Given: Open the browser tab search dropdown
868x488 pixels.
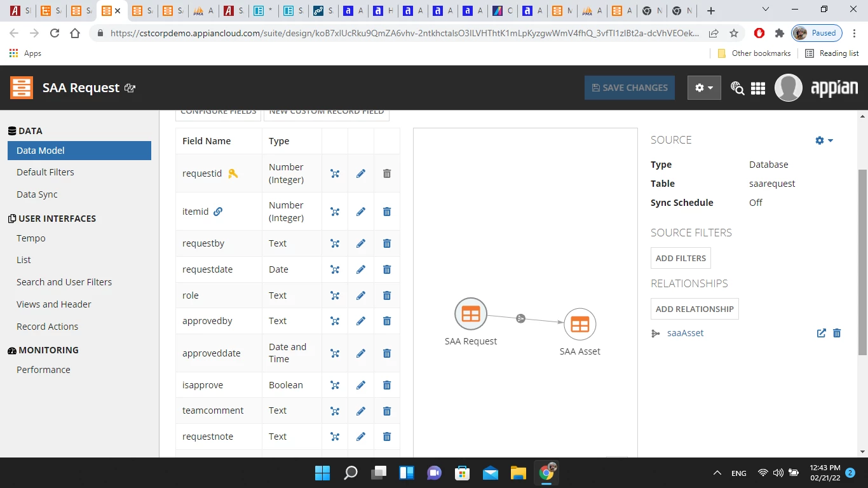Looking at the screenshot, I should 766,10.
